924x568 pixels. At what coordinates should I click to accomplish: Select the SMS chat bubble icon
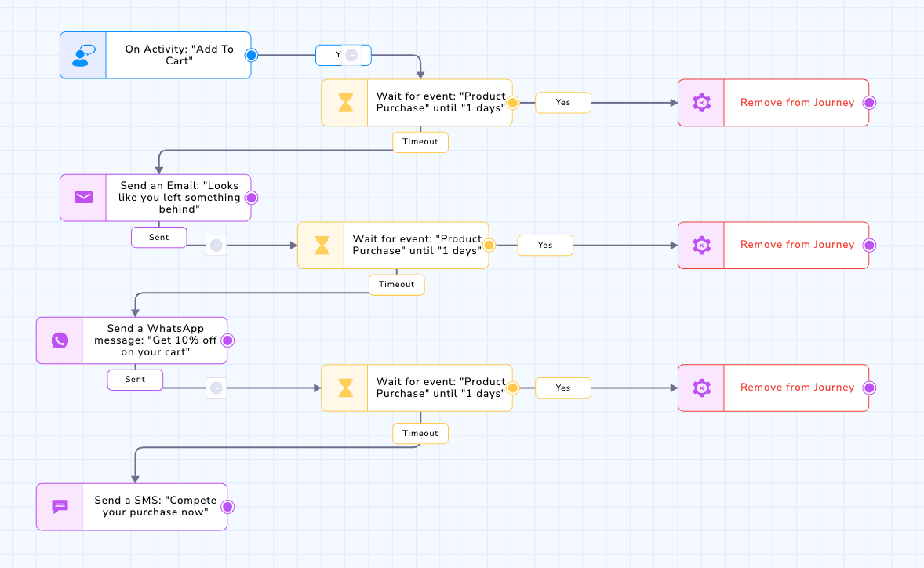tap(60, 507)
